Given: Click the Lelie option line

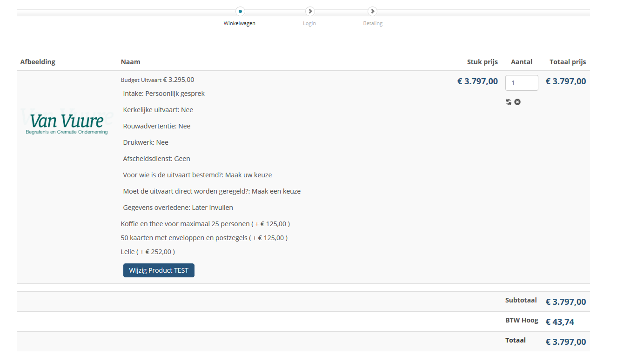Looking at the screenshot, I should point(148,252).
